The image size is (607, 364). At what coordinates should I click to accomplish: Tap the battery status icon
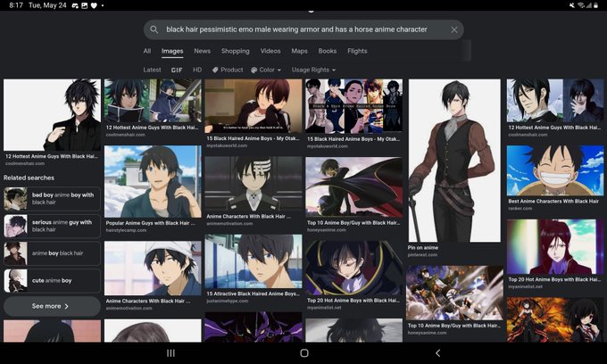tap(595, 5)
